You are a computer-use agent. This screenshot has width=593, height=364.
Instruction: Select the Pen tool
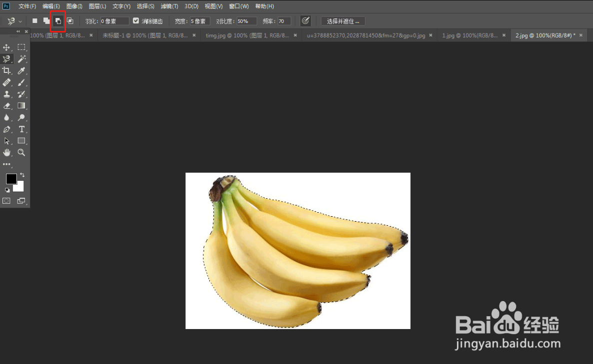7,129
